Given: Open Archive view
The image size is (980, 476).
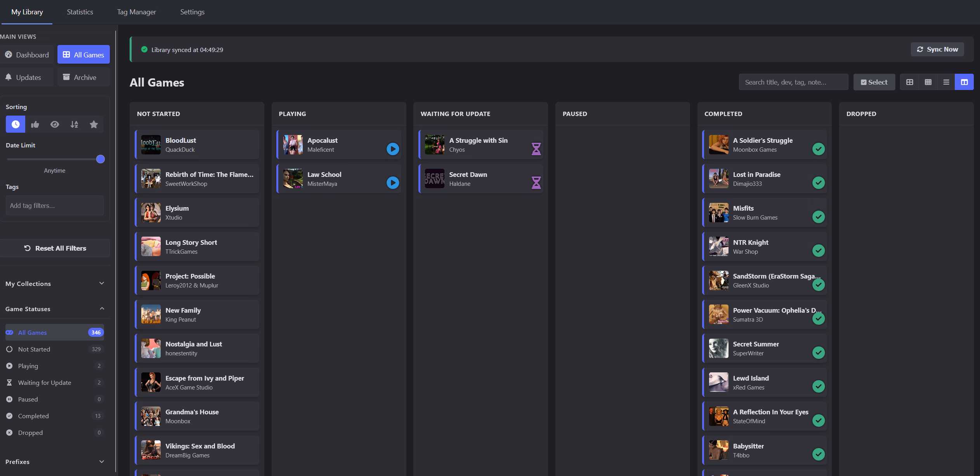Looking at the screenshot, I should (x=83, y=77).
